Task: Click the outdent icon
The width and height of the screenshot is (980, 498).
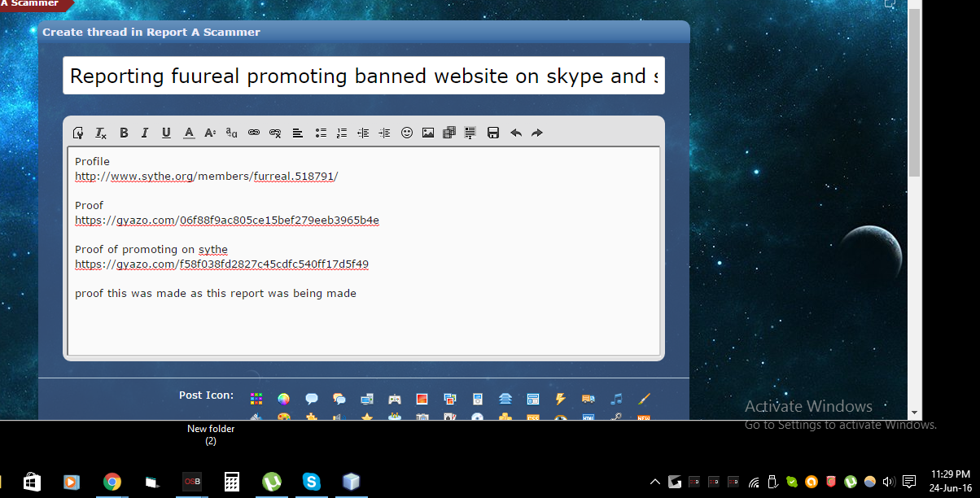Action: [363, 133]
